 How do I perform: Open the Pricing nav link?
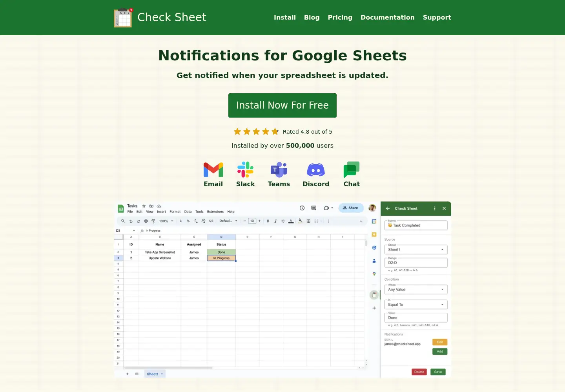340,17
